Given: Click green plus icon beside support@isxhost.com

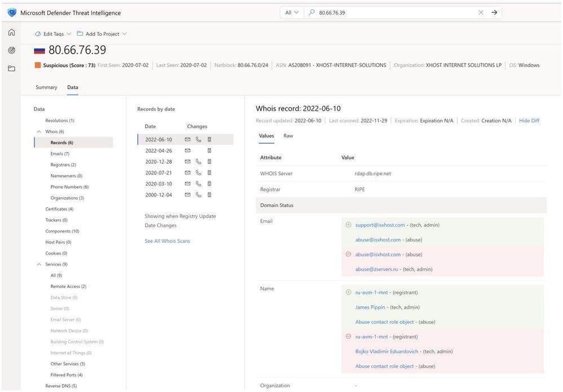Looking at the screenshot, I should [348, 225].
